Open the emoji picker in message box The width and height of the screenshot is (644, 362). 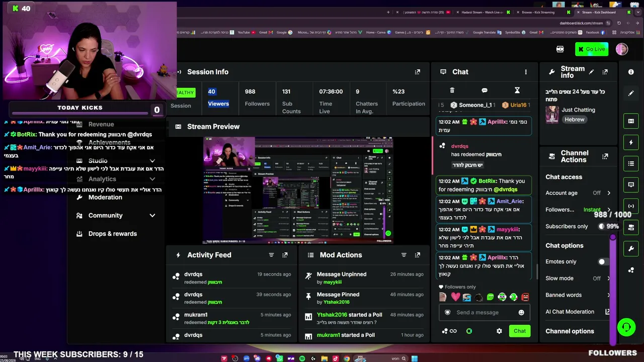(521, 313)
